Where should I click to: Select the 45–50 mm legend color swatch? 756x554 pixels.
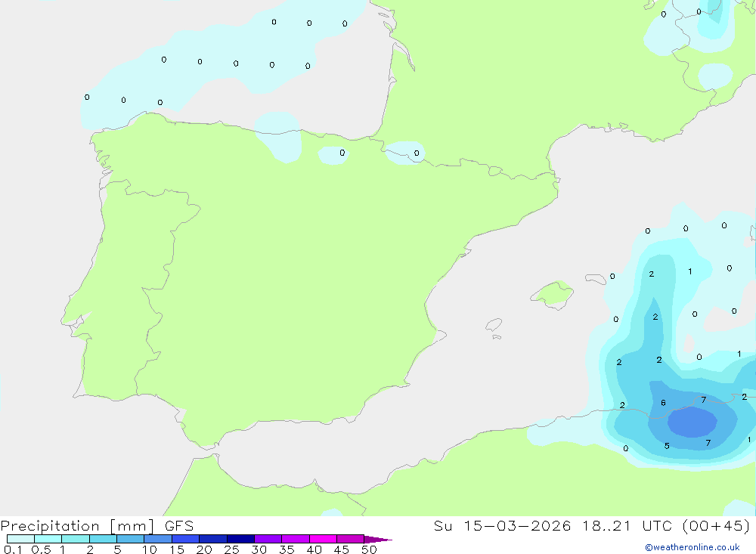pyautogui.click(x=351, y=539)
